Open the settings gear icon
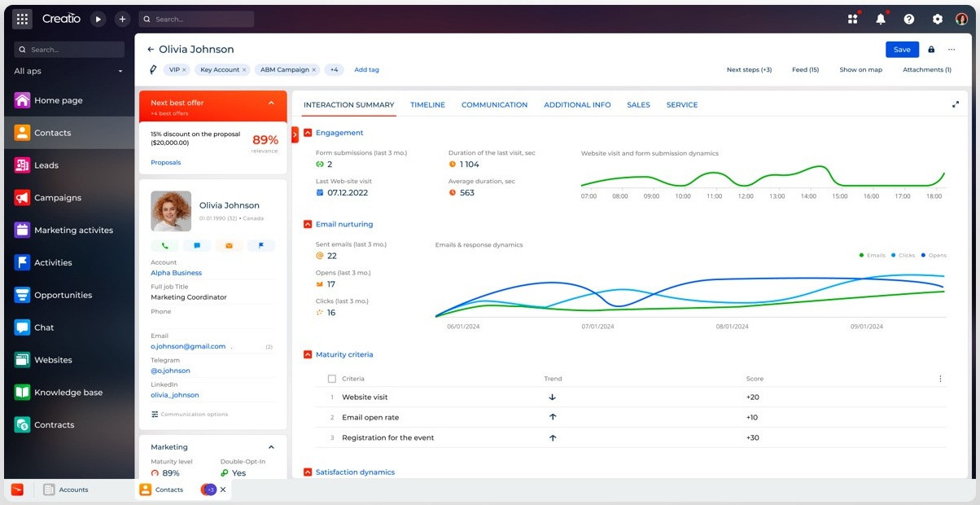 [938, 19]
